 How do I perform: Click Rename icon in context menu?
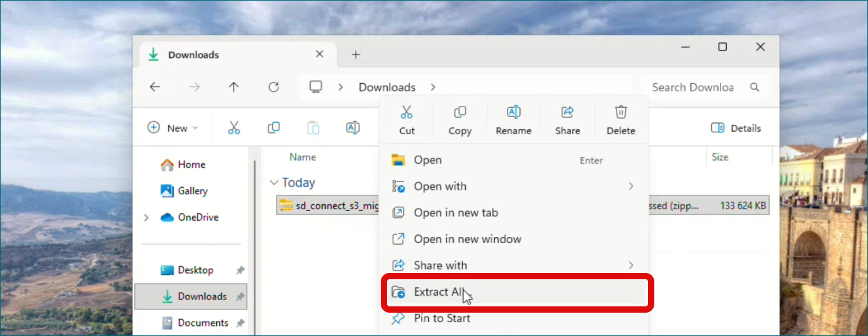tap(514, 113)
